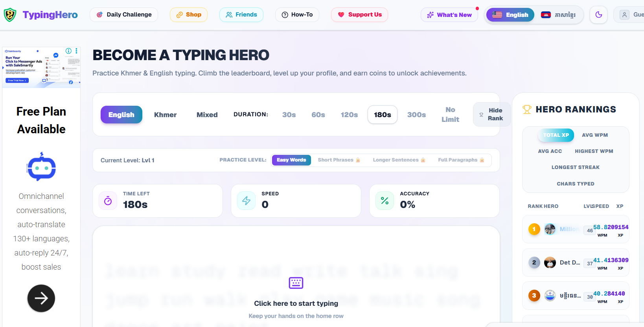Click the guest profile avatar icon
This screenshot has width=644, height=327.
[624, 15]
